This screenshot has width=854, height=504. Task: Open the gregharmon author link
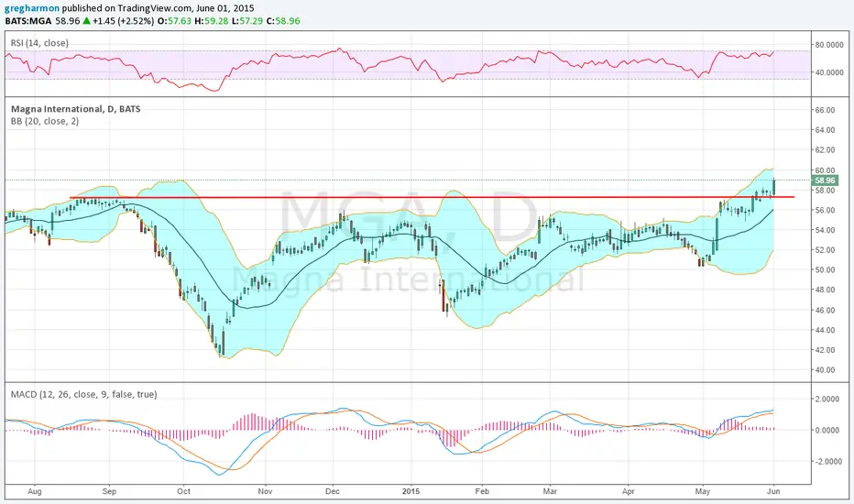[x=31, y=9]
